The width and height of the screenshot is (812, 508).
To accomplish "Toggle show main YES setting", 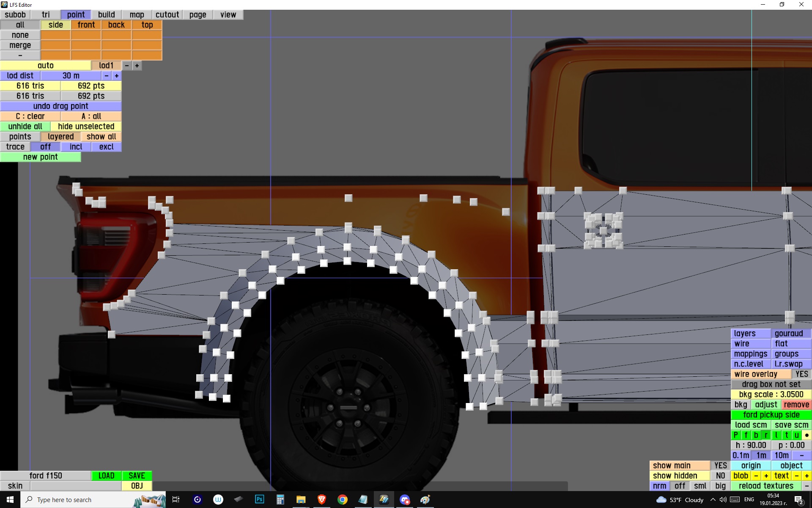I will [x=720, y=466].
